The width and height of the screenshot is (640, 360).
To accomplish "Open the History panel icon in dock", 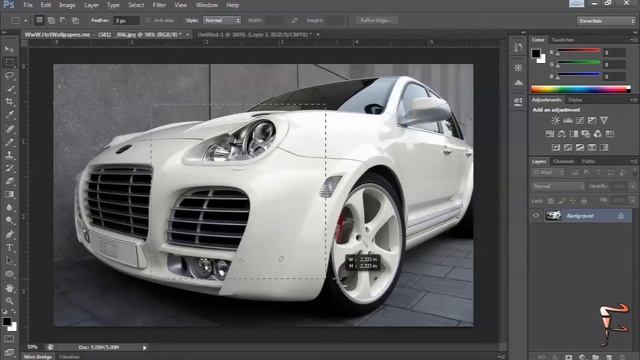I will point(518,48).
